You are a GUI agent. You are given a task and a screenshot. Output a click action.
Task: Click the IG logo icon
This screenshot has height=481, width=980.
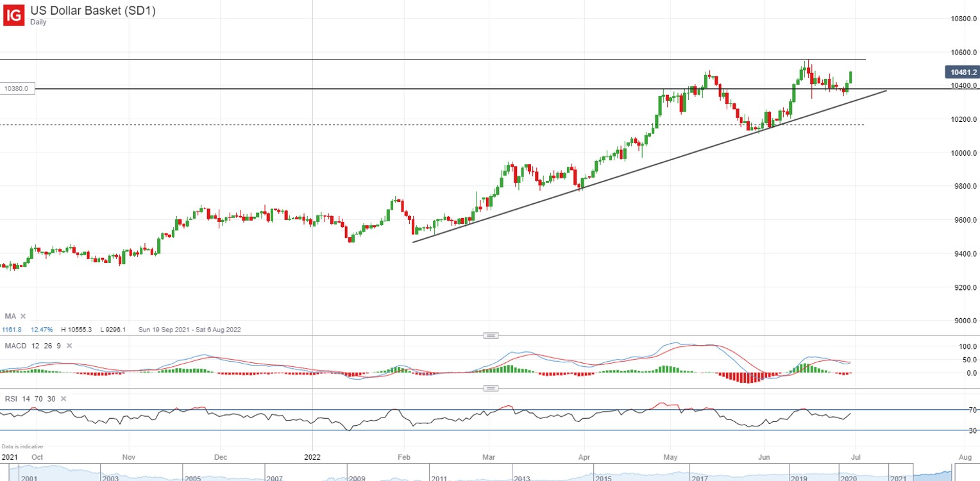click(x=14, y=15)
